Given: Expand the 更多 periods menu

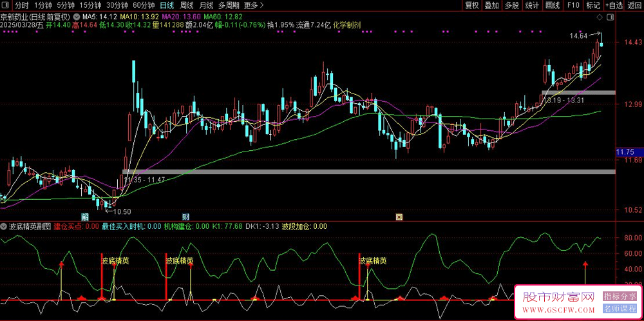Looking at the screenshot, I should pyautogui.click(x=253, y=5).
